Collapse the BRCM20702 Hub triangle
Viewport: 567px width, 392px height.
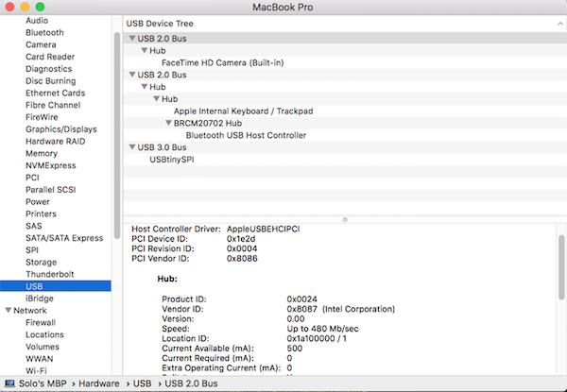(168, 123)
